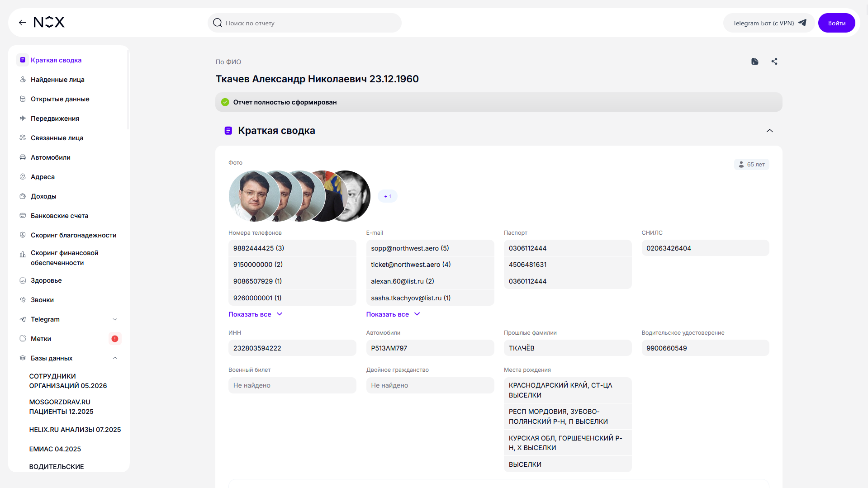
Task: Click the Звонки phone icon in sidebar
Action: [23, 300]
